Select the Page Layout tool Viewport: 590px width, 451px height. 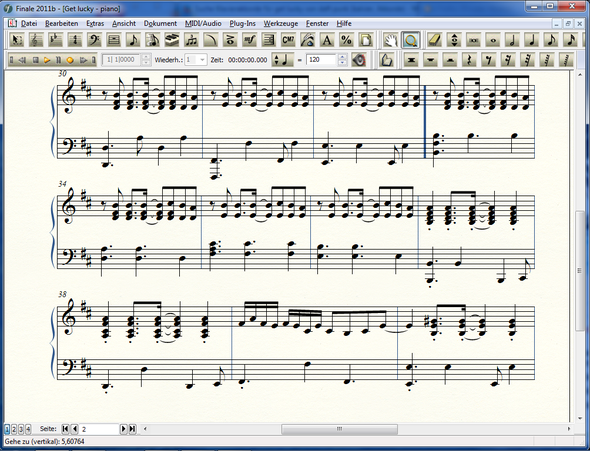point(365,39)
